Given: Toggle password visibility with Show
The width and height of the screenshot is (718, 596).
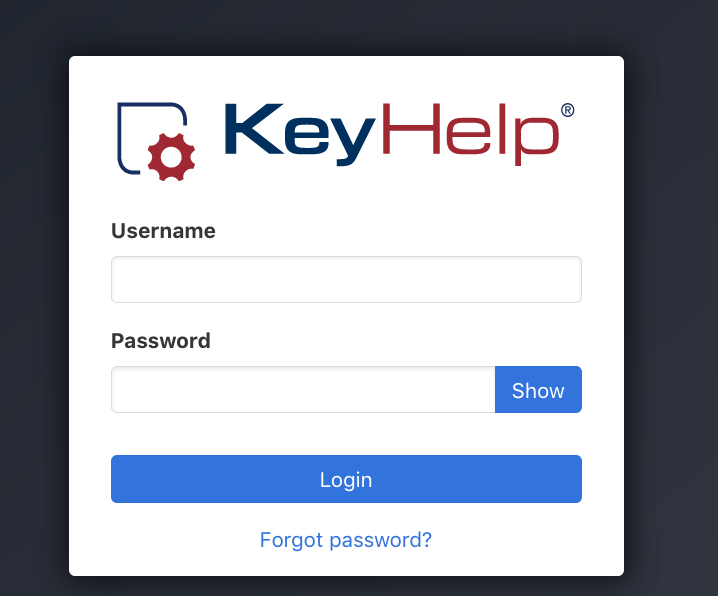Looking at the screenshot, I should click(538, 390).
